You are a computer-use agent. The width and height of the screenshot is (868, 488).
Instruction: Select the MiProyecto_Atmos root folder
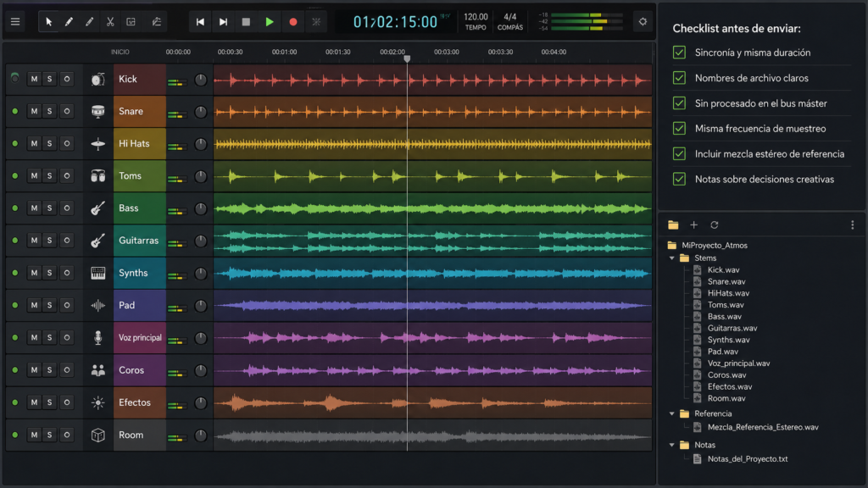[714, 245]
